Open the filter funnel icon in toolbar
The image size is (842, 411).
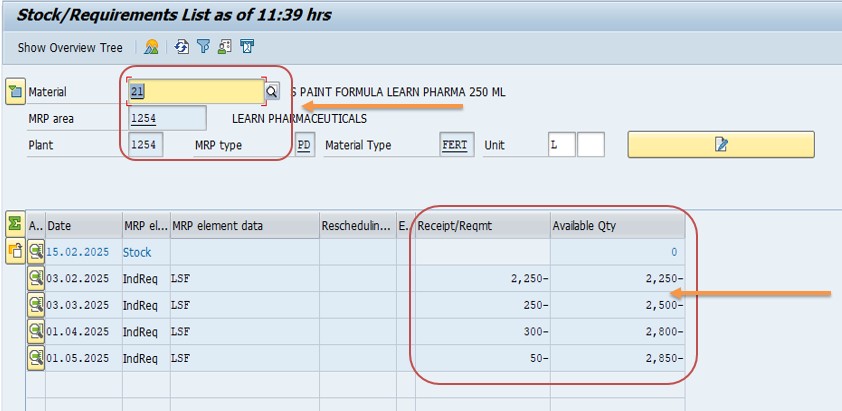pos(203,47)
